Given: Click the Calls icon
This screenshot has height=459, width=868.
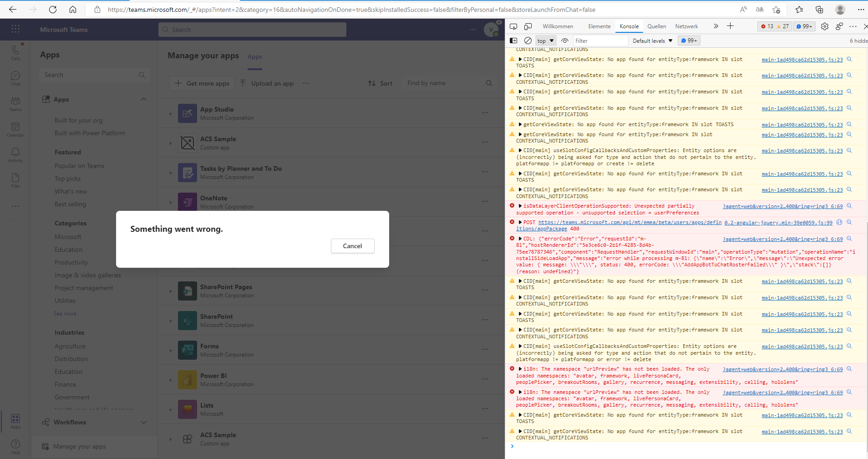Looking at the screenshot, I should tap(15, 52).
